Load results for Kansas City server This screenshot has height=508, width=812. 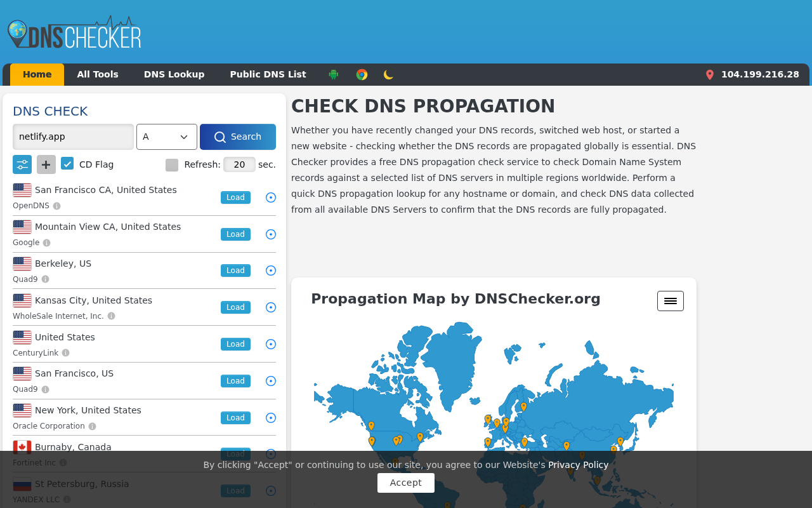tap(235, 307)
